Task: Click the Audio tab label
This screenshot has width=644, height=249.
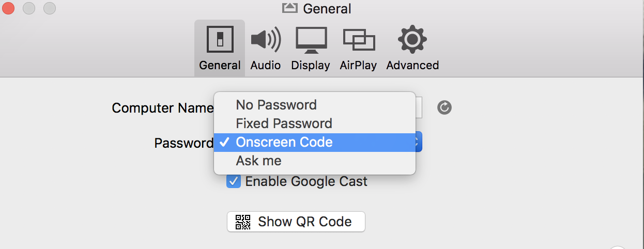Action: pos(265,65)
